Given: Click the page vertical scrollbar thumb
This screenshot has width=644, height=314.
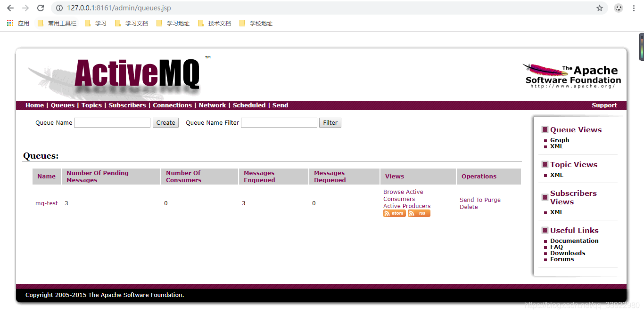Looking at the screenshot, I should 642,47.
